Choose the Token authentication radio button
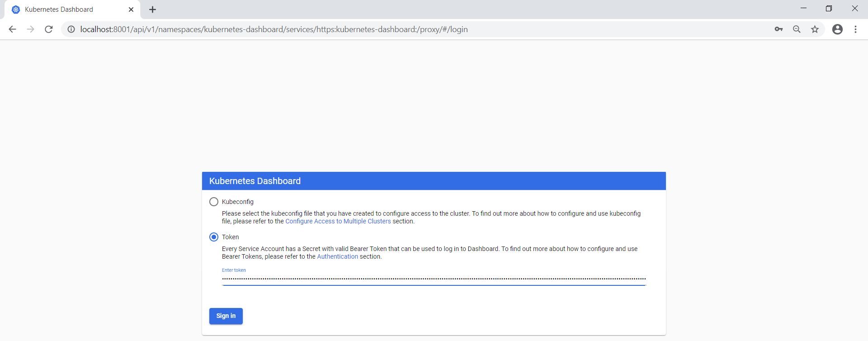Screen dimensions: 868x341 pyautogui.click(x=214, y=237)
